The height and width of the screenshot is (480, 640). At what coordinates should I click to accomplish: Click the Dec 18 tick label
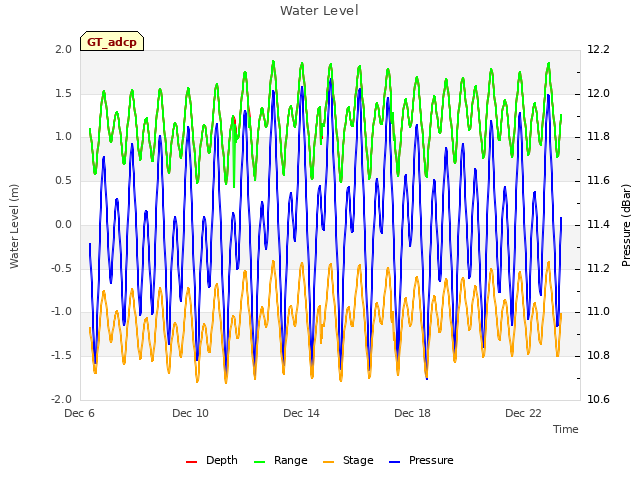tap(412, 413)
